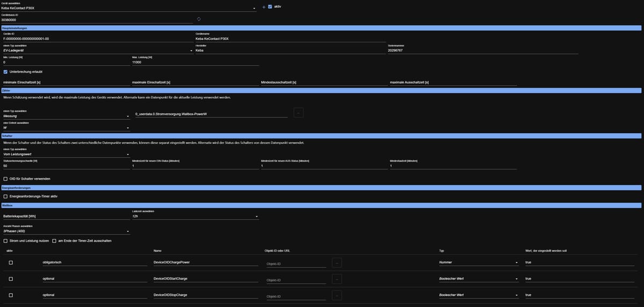Open Boolescher Wert dropdown for DeviceOIDStartCharge
Image resolution: width=644 pixels, height=307 pixels.
pyautogui.click(x=479, y=279)
